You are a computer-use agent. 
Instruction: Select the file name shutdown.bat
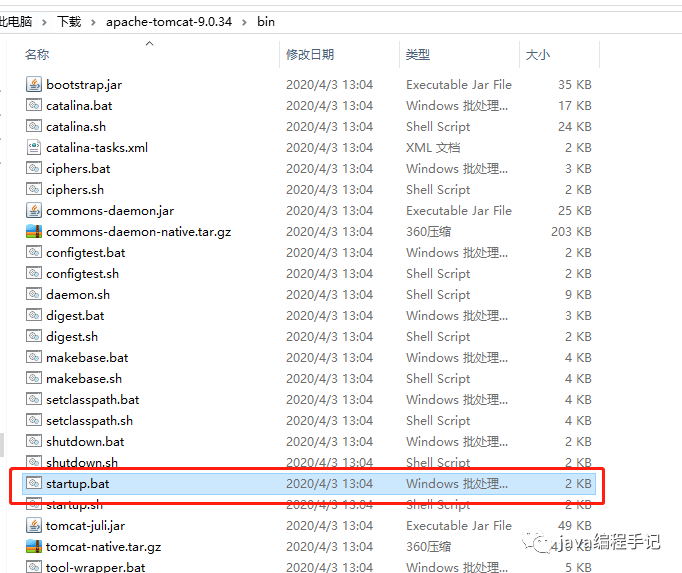pos(85,441)
